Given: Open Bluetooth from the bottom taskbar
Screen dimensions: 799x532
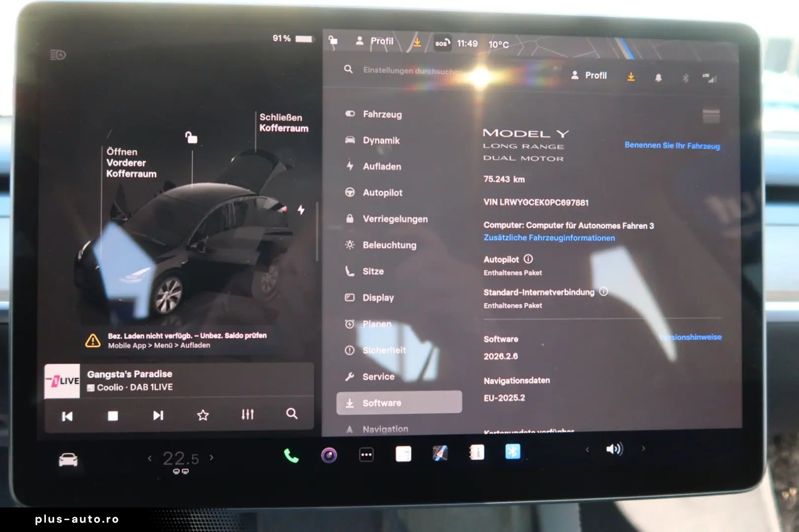Looking at the screenshot, I should pos(513,451).
